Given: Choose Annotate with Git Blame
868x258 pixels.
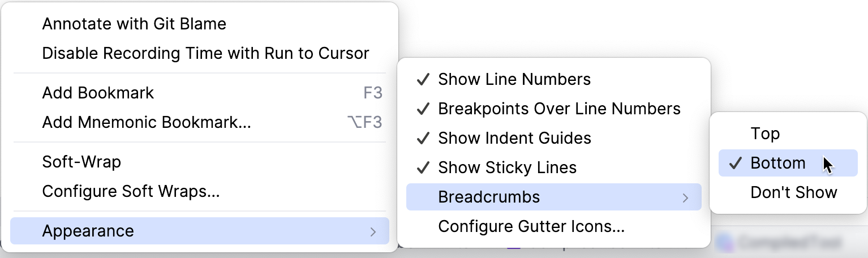Looking at the screenshot, I should pos(134,24).
